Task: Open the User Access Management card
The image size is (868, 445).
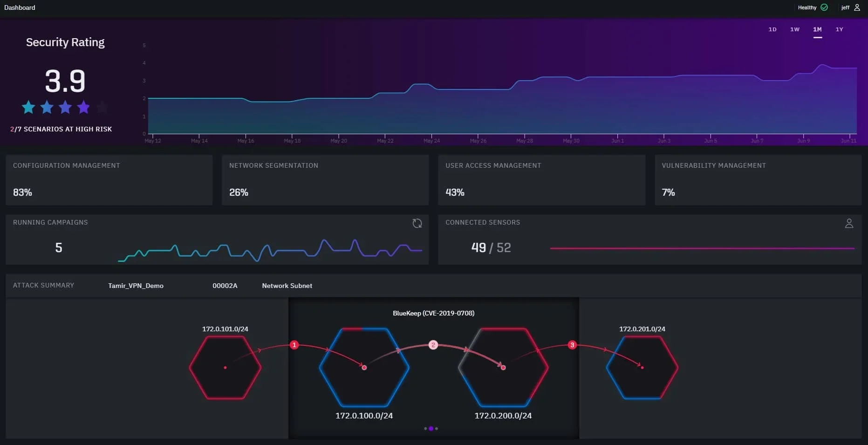Action: 541,180
